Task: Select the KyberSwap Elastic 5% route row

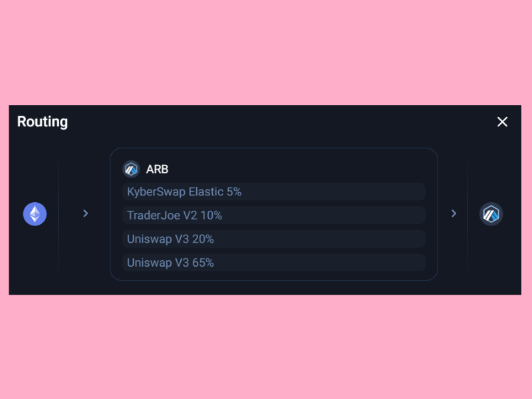Action: [x=273, y=192]
